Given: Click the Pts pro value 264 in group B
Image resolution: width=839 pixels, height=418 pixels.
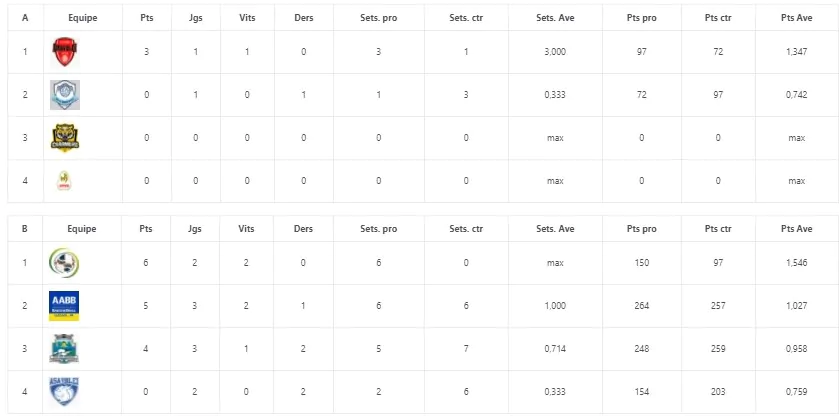Looking at the screenshot, I should coord(642,306).
